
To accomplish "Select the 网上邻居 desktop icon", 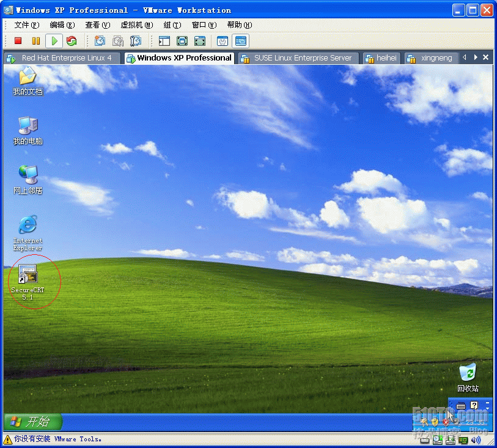I will [x=28, y=180].
